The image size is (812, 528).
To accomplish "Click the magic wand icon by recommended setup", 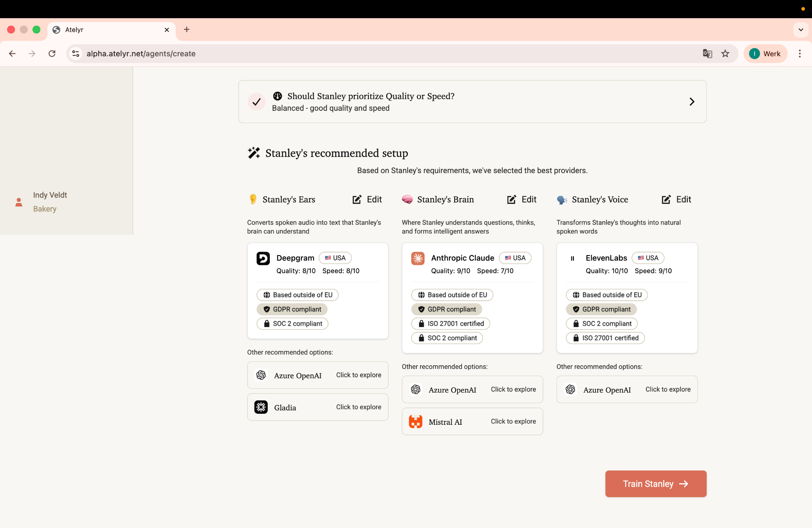I will (x=254, y=153).
